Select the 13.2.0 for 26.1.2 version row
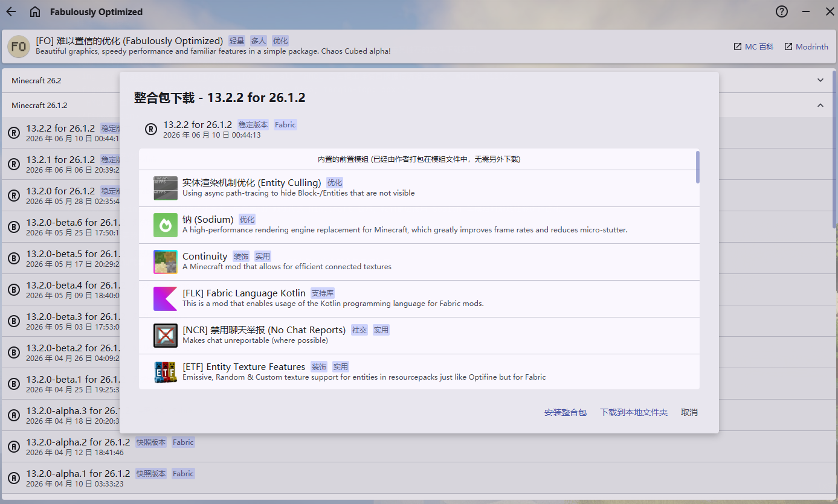838x504 pixels. [x=60, y=196]
